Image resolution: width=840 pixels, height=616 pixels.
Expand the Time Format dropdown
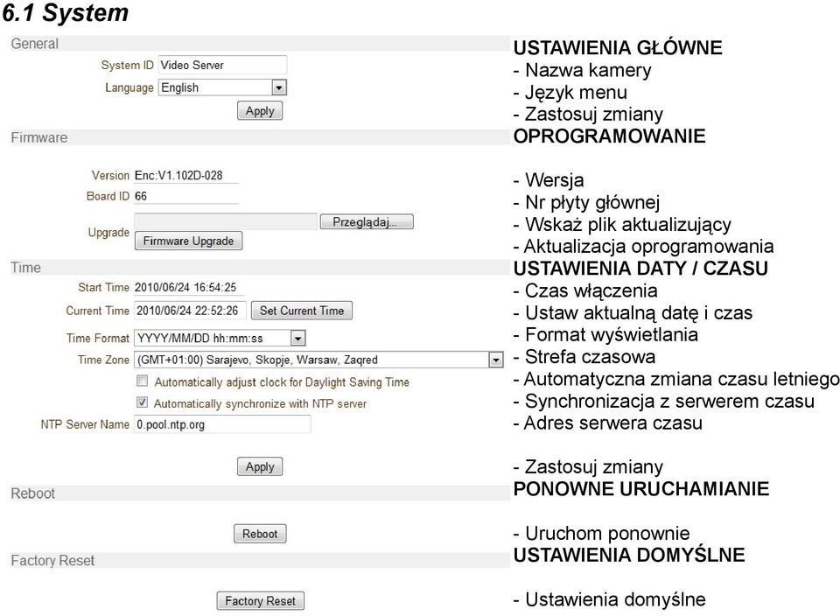pos(297,338)
